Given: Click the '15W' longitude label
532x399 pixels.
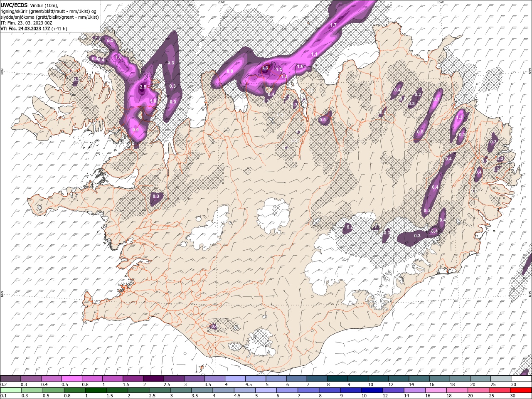Looking at the screenshot, I should point(440,2).
